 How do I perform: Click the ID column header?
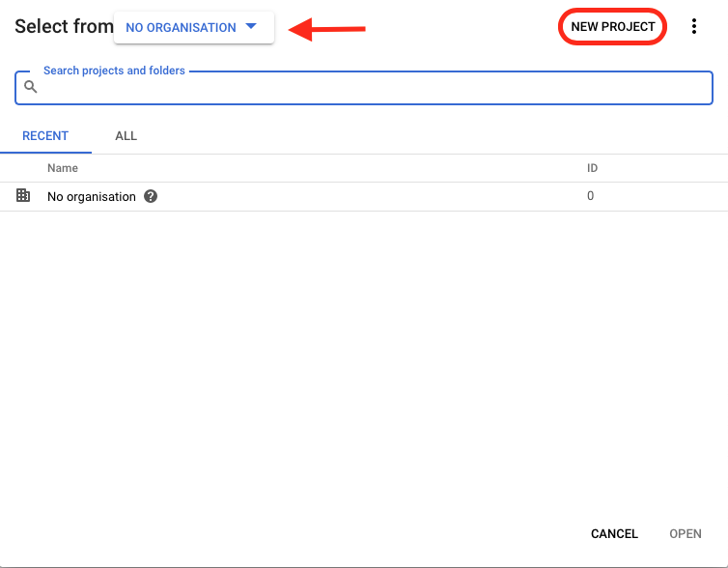pos(592,168)
